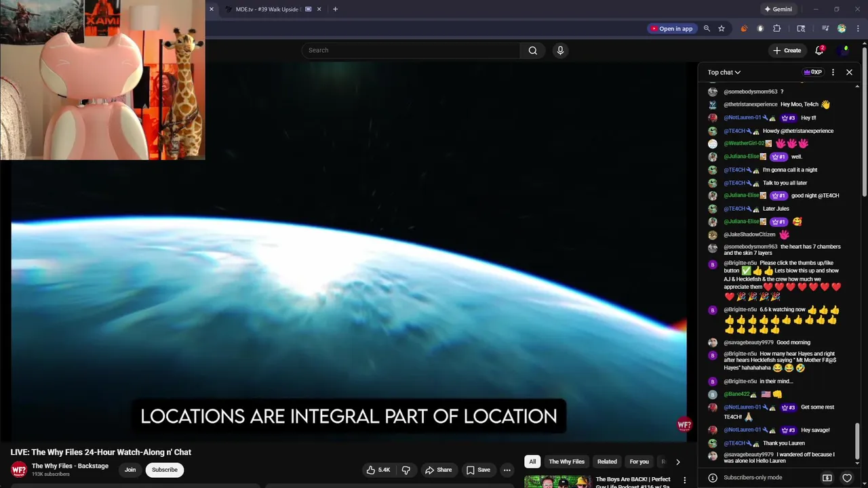This screenshot has width=868, height=488.
Task: Click the 193K subscribers count
Action: click(51, 474)
